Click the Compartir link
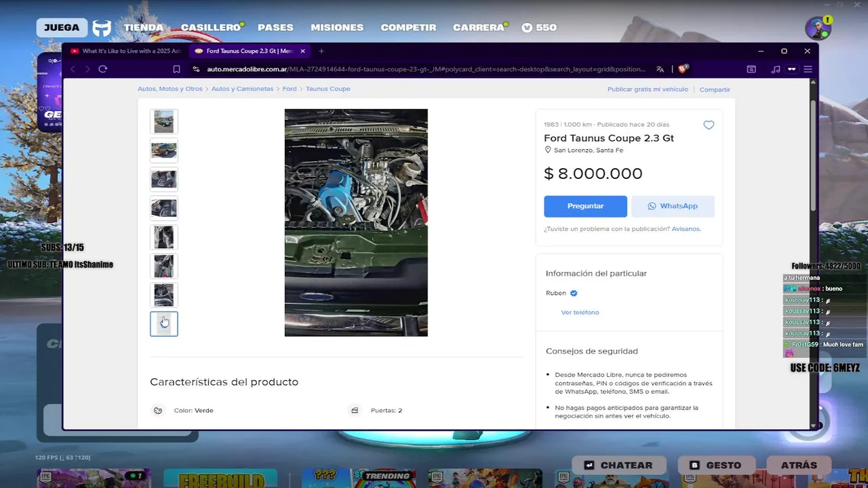The height and width of the screenshot is (488, 868). (715, 89)
